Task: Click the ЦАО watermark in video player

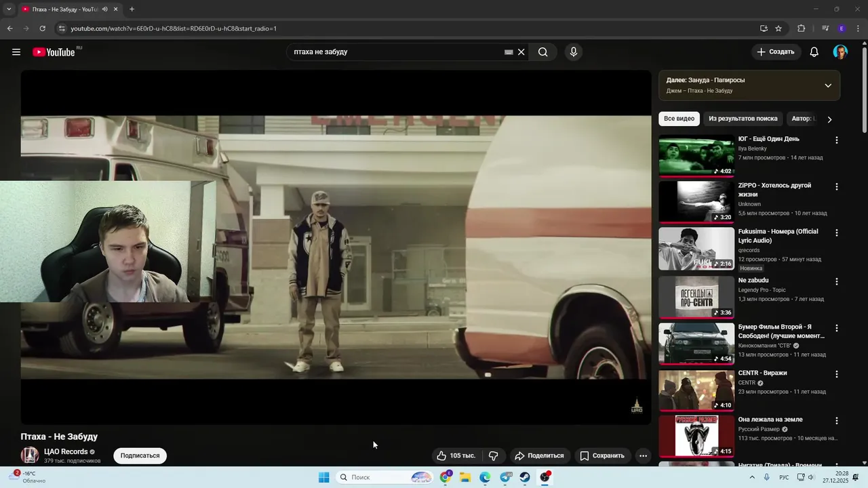Action: tap(637, 406)
